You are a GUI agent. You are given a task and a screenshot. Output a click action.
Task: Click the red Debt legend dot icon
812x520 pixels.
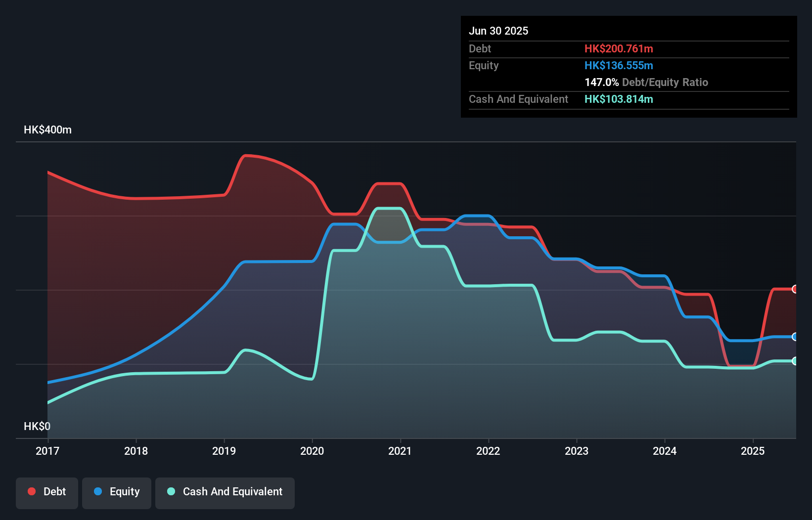click(31, 491)
